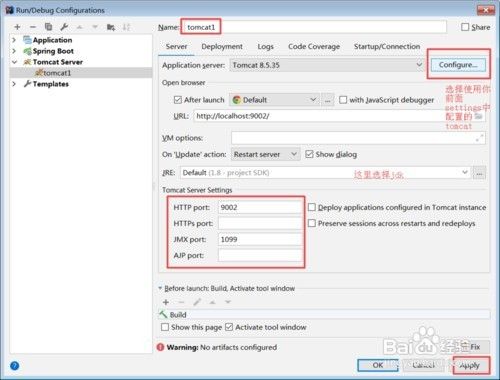Viewport: 500px width, 380px height.
Task: Open Application server Tomcat 8.5.35 dropdown
Action: click(327, 65)
